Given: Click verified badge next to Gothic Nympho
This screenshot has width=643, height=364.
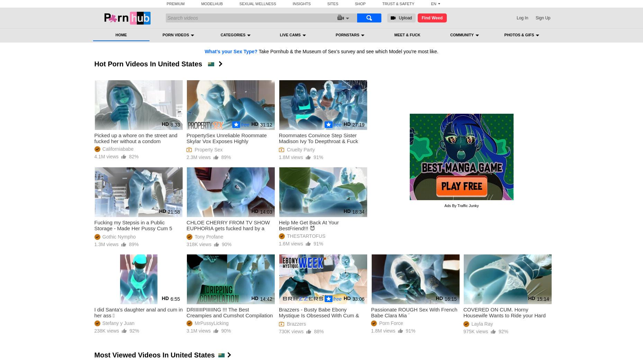Looking at the screenshot, I should click(97, 237).
